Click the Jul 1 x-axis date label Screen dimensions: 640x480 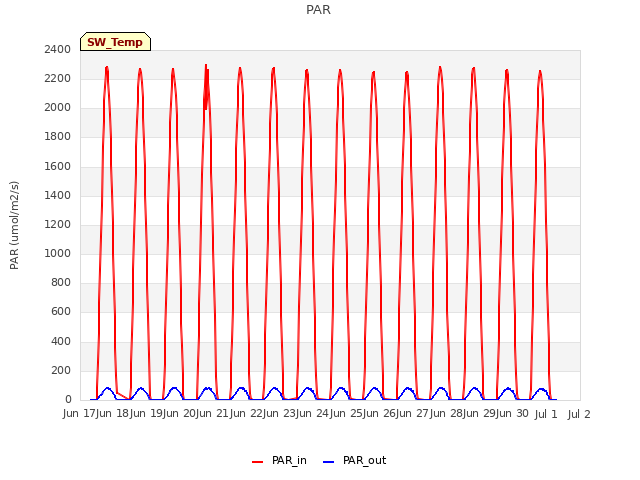546,414
